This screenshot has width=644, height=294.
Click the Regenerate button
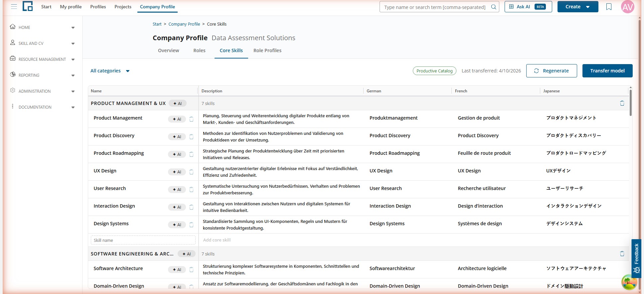(x=552, y=71)
